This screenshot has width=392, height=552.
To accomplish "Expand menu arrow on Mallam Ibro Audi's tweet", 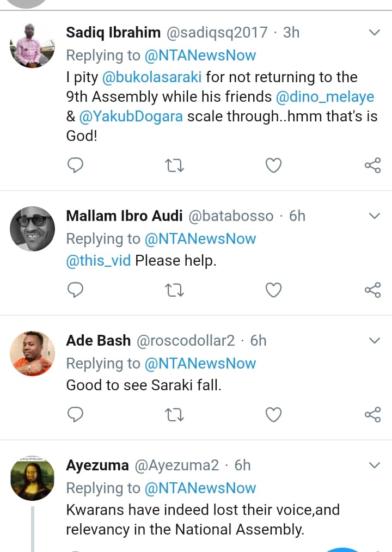I will pos(374,216).
